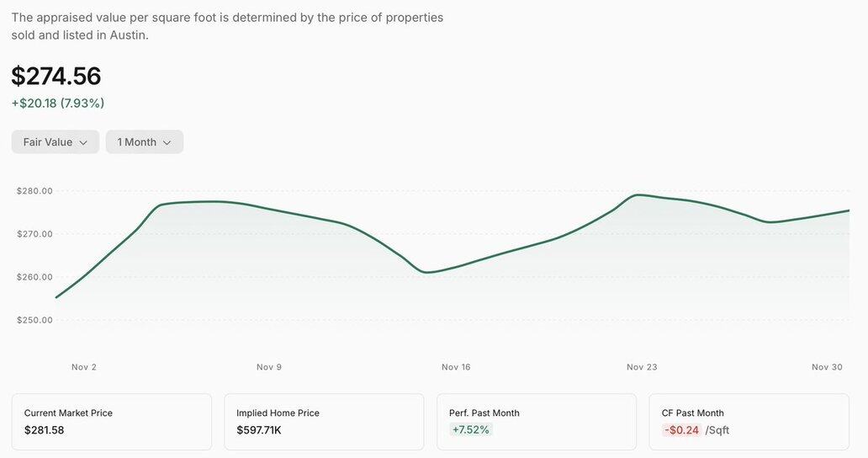Click the $280.00 y-axis label
This screenshot has width=868, height=458.
coord(34,191)
